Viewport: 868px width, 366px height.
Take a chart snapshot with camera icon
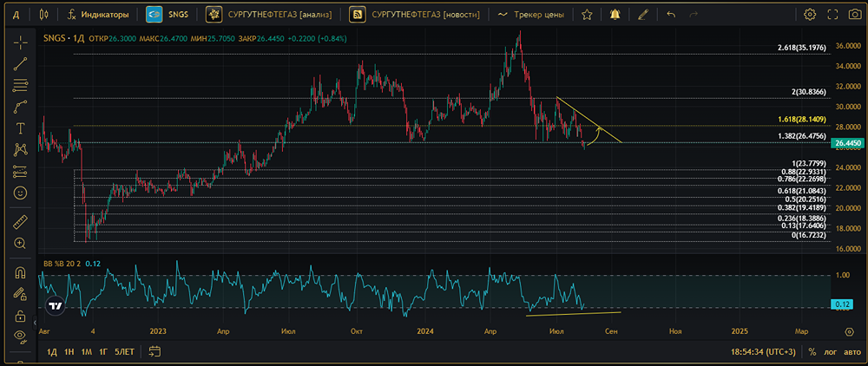(855, 15)
